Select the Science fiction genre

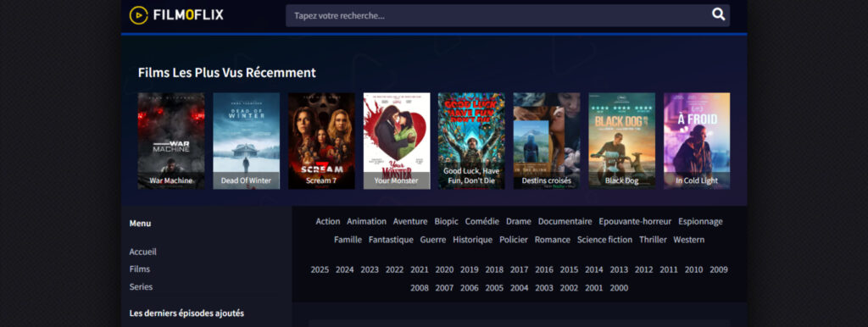(604, 240)
